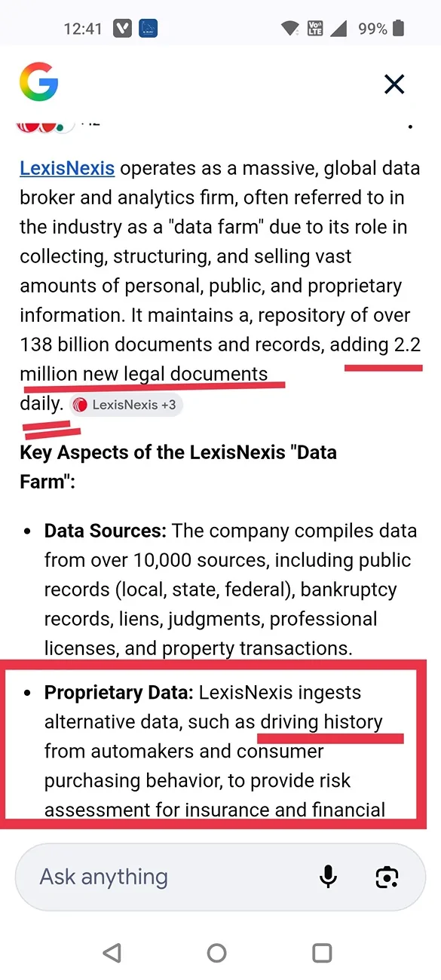Tap the Android back navigation triangle

point(112,953)
